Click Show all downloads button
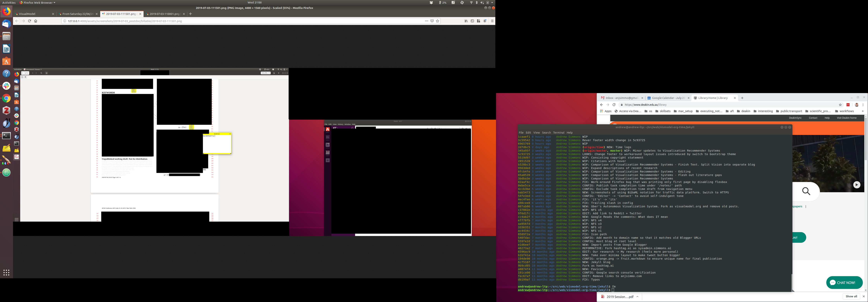This screenshot has width=868, height=302. click(851, 296)
